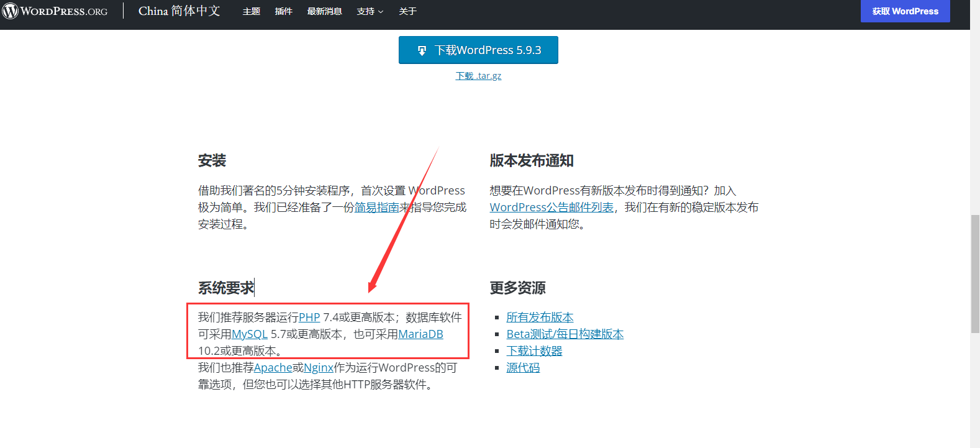Click the China 简体中文 site title

[x=179, y=11]
